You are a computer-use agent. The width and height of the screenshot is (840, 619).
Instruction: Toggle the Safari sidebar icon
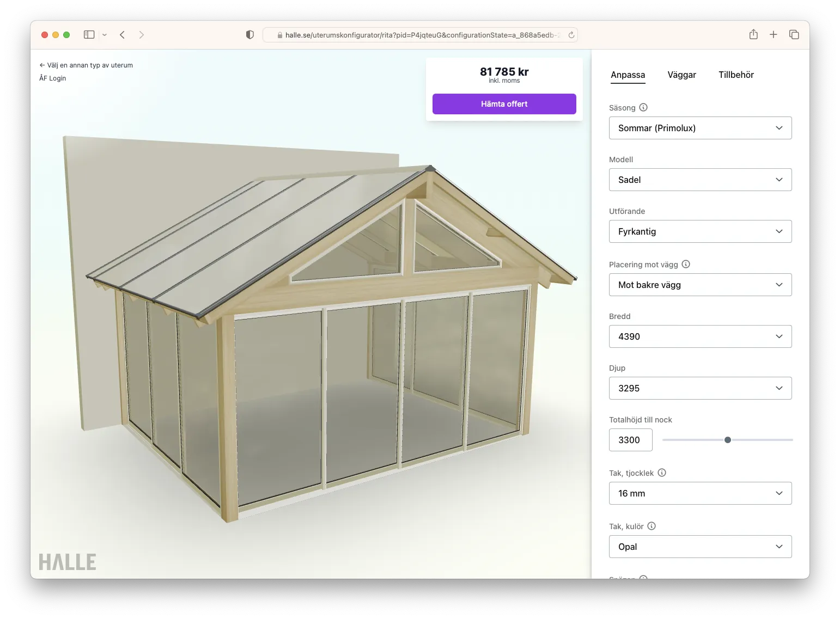pyautogui.click(x=89, y=35)
